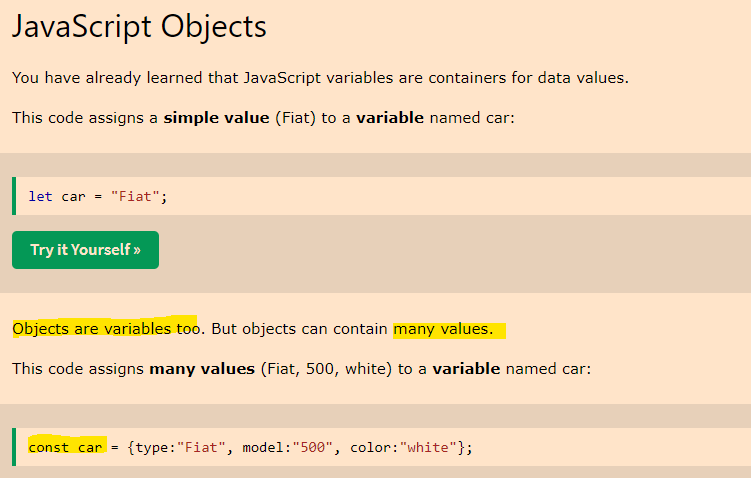Screen dimensions: 751x478
Task: Click the Try it Yourself button
Action: coord(85,249)
